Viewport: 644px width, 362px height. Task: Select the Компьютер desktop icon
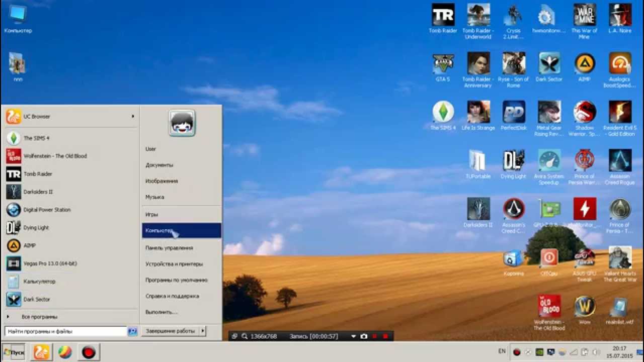point(18,19)
